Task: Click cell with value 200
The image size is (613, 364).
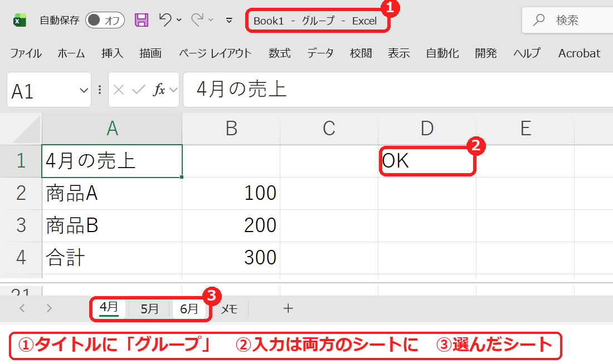Action: [x=231, y=226]
